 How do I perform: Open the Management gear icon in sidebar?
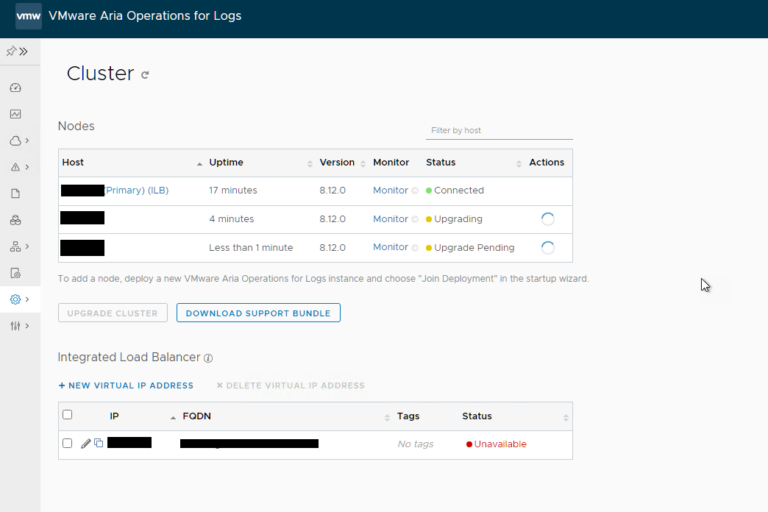(x=16, y=299)
